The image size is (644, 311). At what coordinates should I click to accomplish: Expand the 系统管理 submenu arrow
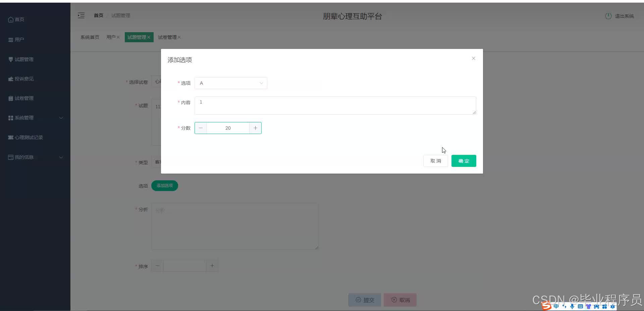tap(61, 118)
